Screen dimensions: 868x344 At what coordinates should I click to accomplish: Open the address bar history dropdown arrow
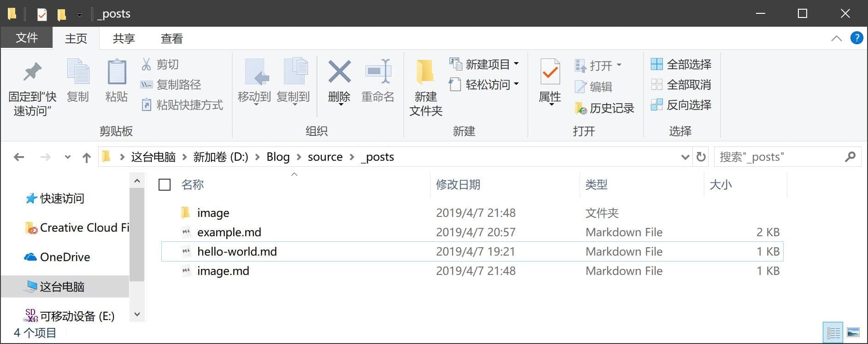point(685,157)
